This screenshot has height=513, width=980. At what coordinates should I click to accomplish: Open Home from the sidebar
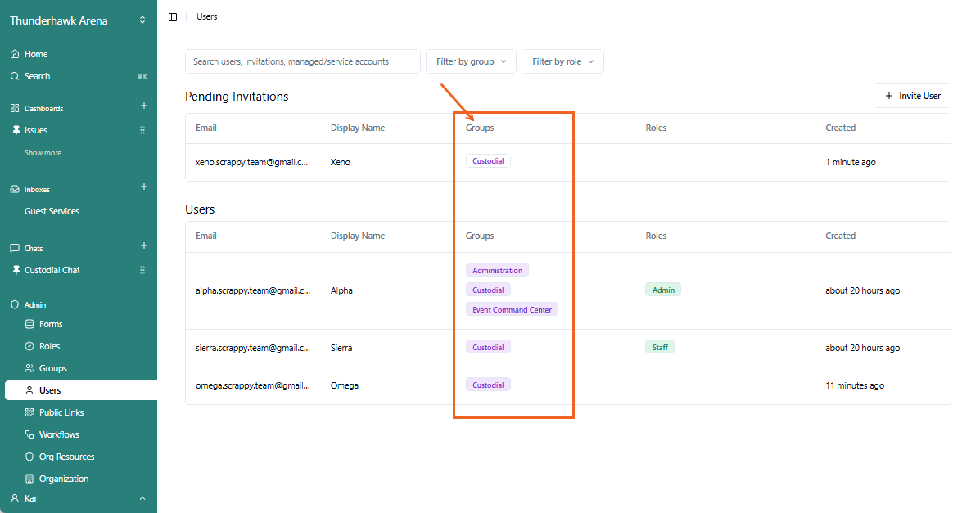36,54
